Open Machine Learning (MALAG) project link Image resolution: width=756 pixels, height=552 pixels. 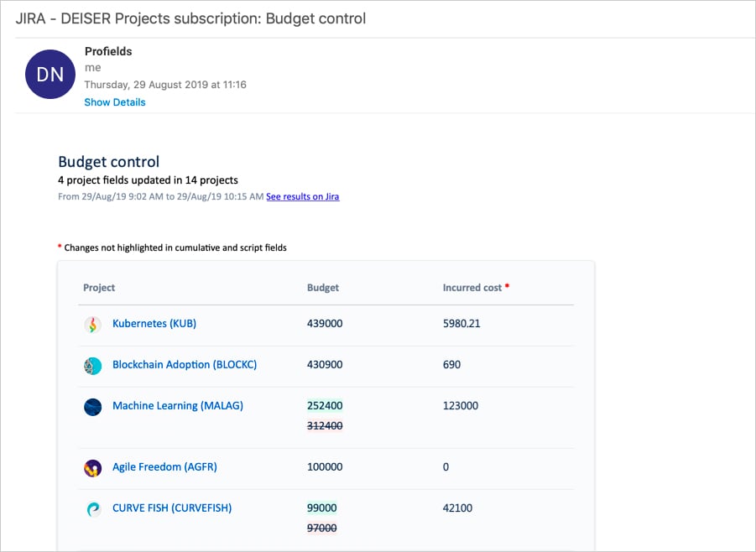178,406
